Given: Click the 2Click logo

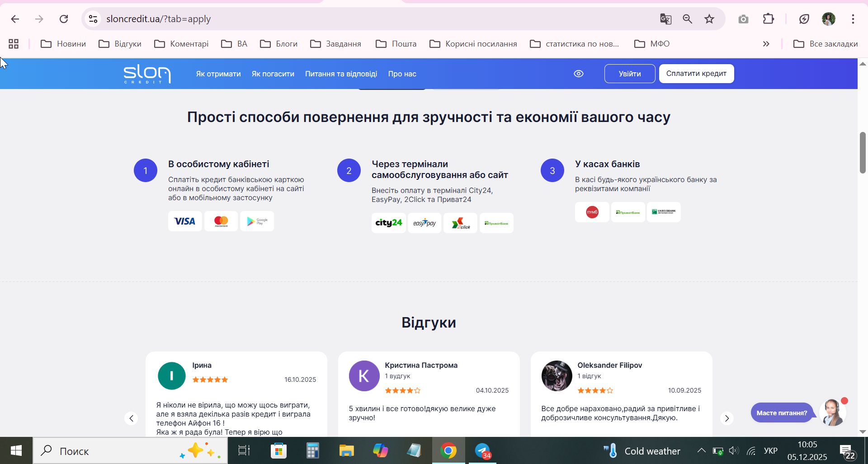Looking at the screenshot, I should pos(460,223).
